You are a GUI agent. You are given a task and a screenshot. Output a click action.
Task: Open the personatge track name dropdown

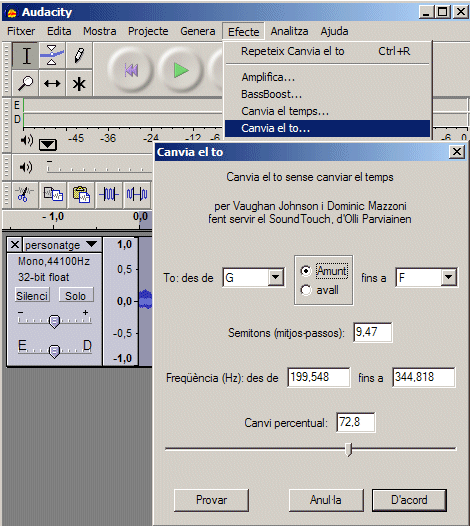click(92, 244)
